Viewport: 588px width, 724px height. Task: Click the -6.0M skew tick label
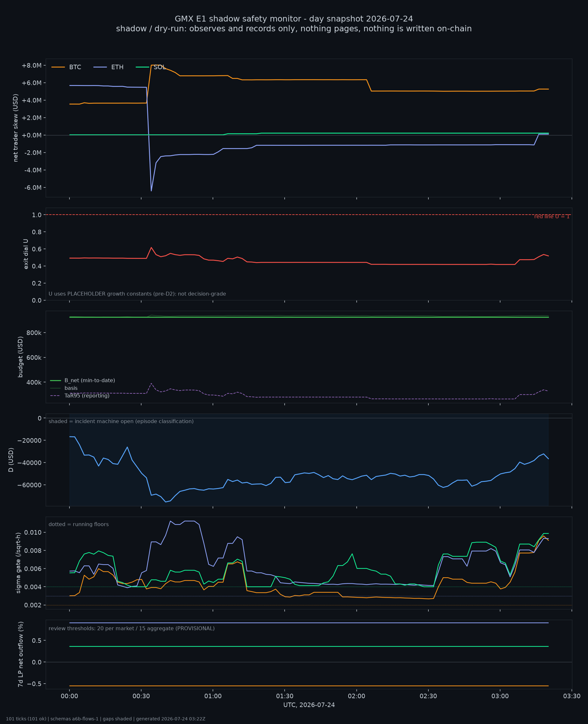click(x=33, y=188)
